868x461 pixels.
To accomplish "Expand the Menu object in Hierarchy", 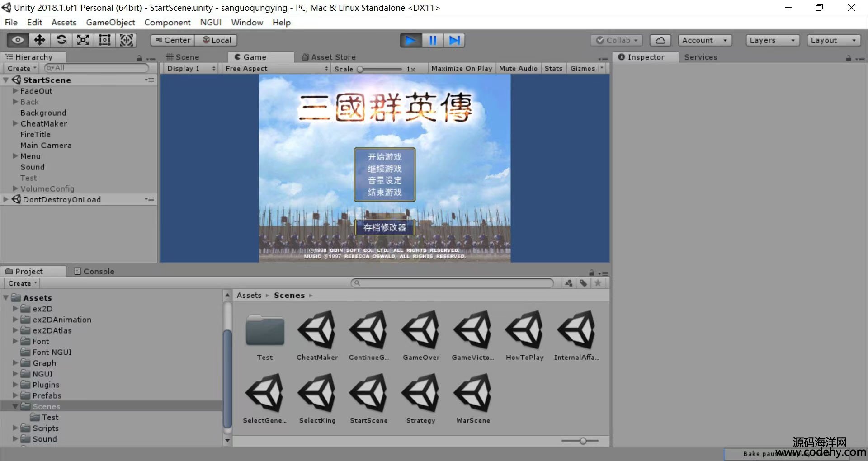I will 15,156.
